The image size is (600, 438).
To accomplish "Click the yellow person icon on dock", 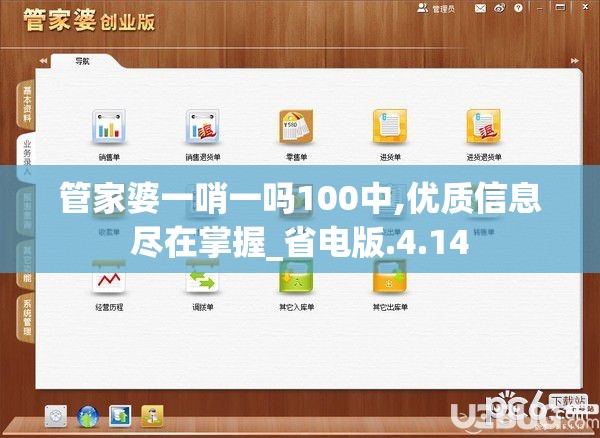I will (152, 416).
